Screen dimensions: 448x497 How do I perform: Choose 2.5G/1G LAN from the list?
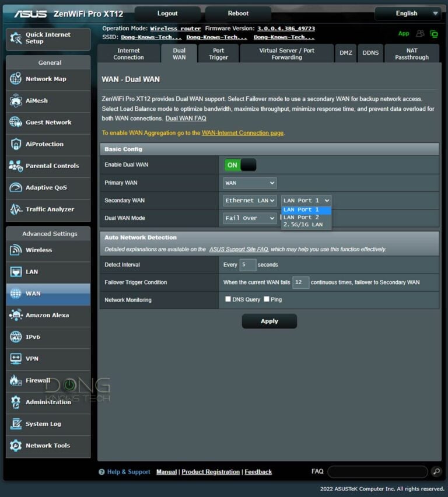pyautogui.click(x=303, y=225)
